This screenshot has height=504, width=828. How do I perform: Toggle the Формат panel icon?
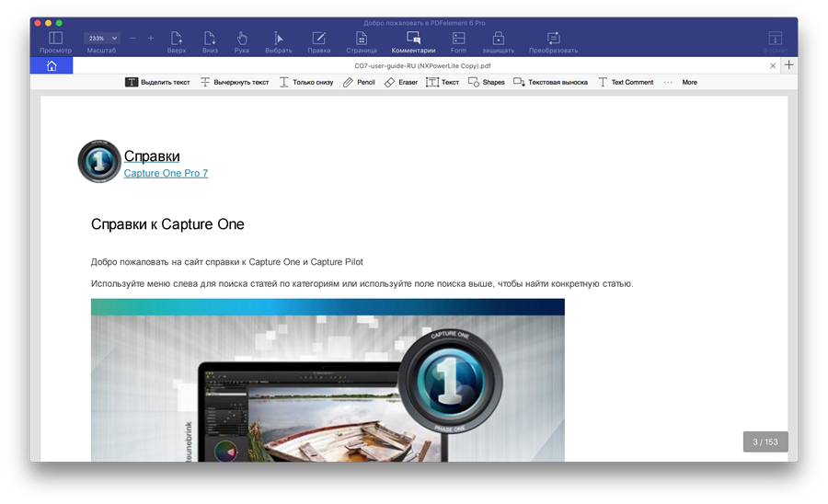(776, 42)
